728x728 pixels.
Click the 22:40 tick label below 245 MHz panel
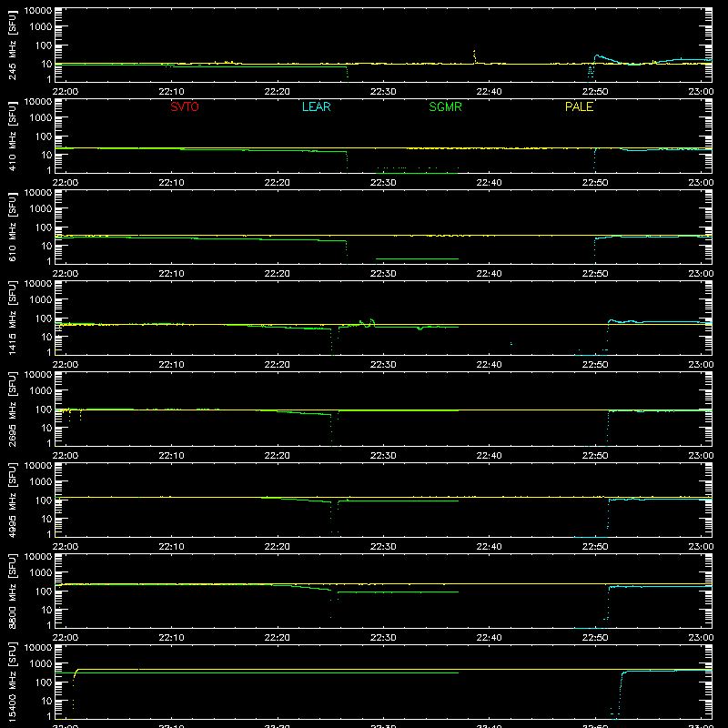[x=489, y=92]
